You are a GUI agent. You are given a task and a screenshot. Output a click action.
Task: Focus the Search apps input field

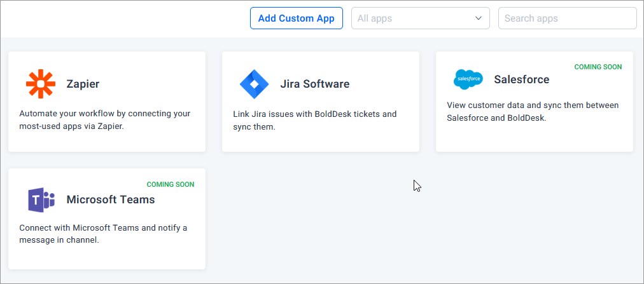click(x=568, y=18)
